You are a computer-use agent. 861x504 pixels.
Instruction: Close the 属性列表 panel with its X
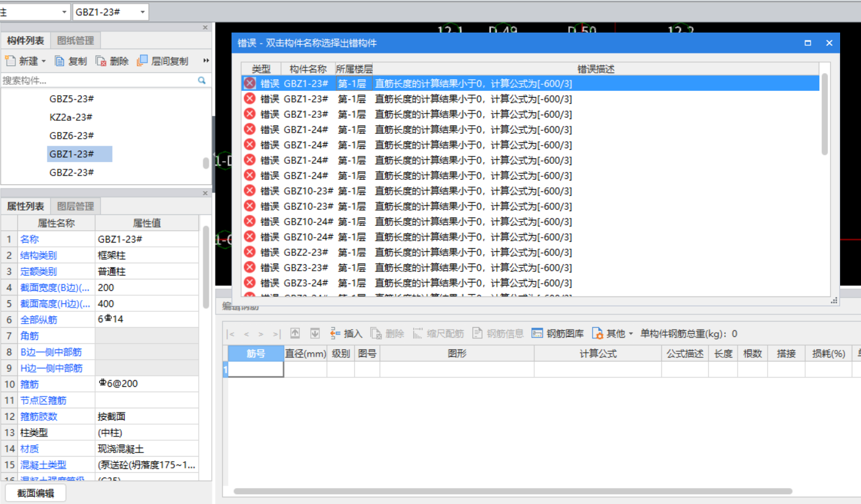pos(206,193)
